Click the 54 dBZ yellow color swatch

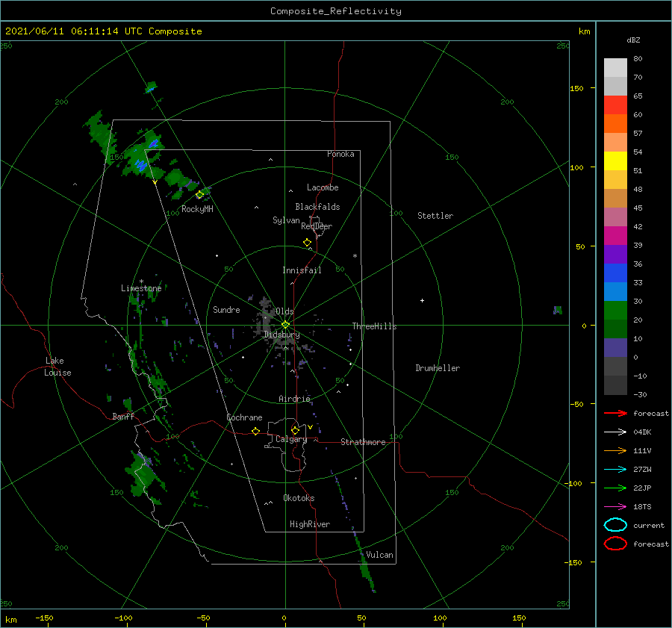click(615, 161)
